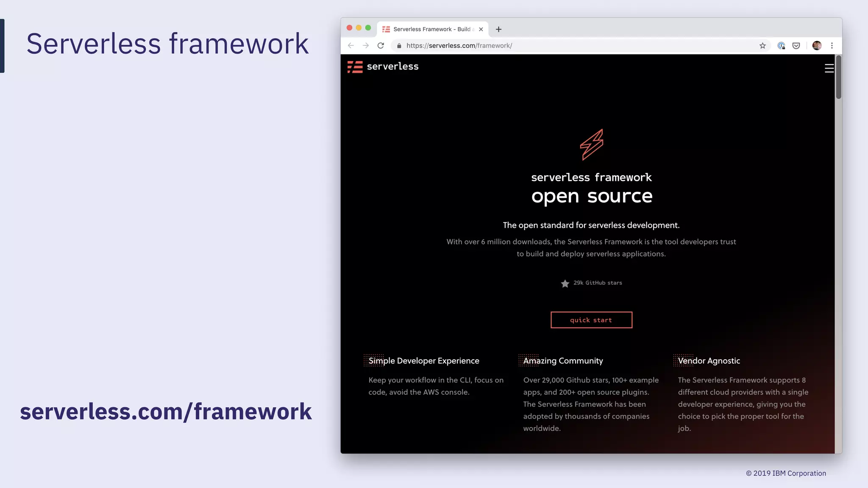This screenshot has width=868, height=488.
Task: Click the address bar URL field
Action: [581, 46]
